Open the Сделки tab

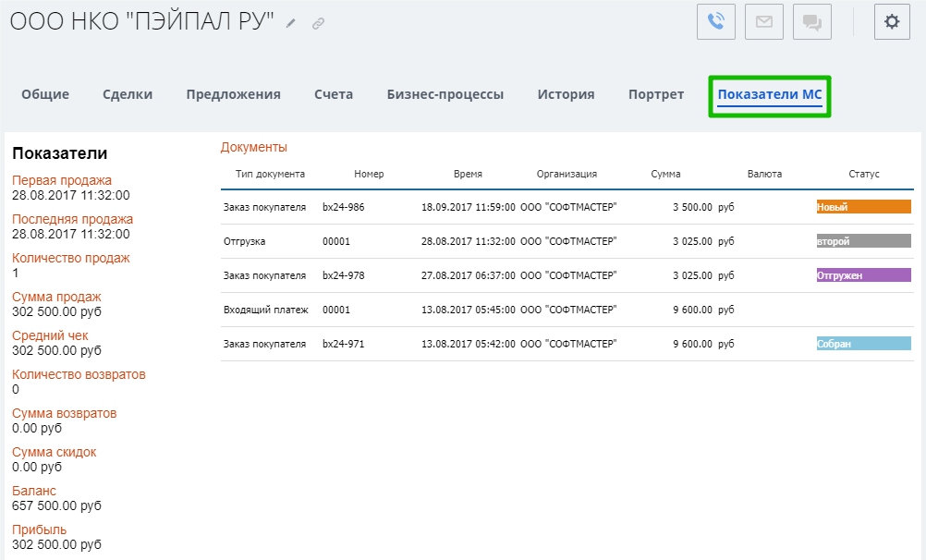(x=128, y=94)
